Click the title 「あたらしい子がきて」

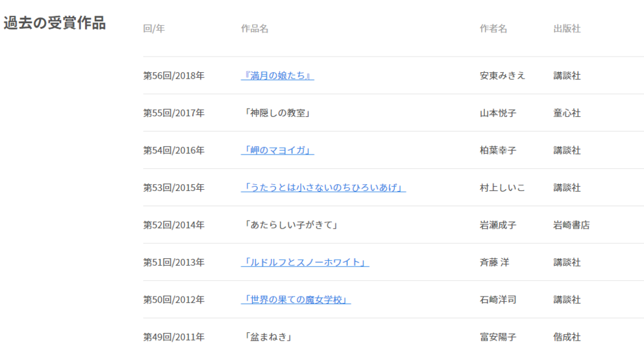point(291,225)
